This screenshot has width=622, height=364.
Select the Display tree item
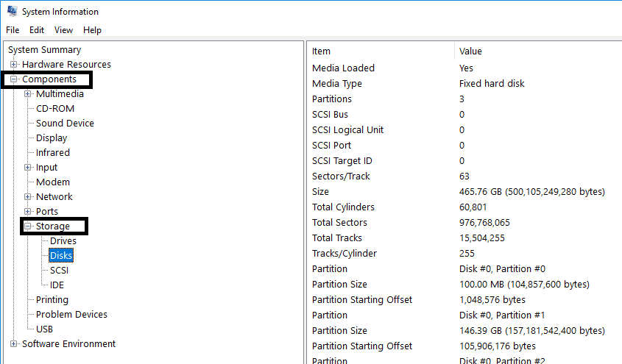click(x=52, y=138)
